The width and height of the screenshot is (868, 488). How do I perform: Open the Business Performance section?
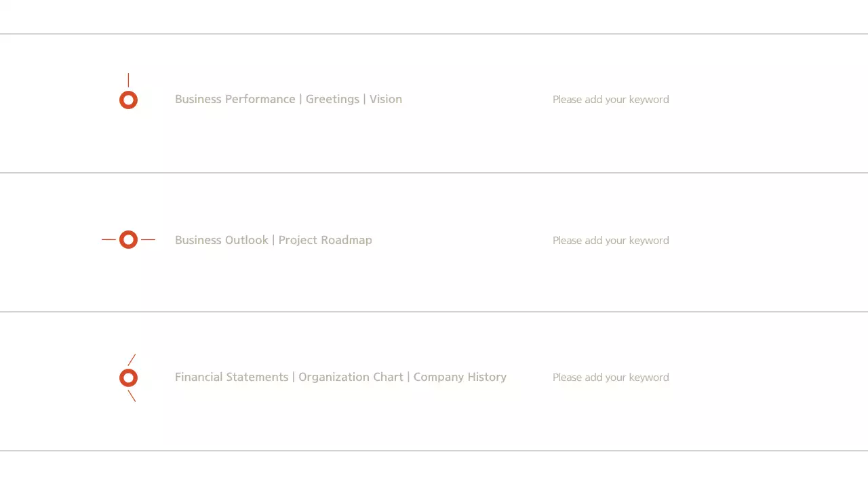click(x=235, y=99)
